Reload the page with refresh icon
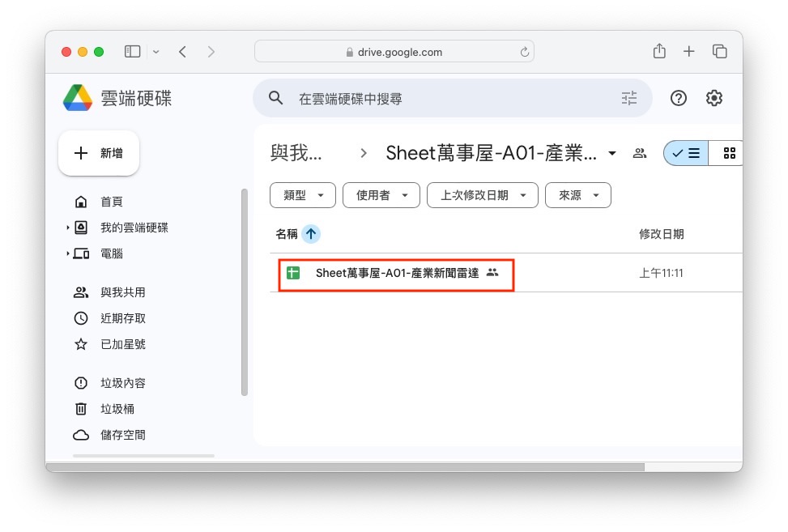The height and width of the screenshot is (532, 788). [x=524, y=52]
